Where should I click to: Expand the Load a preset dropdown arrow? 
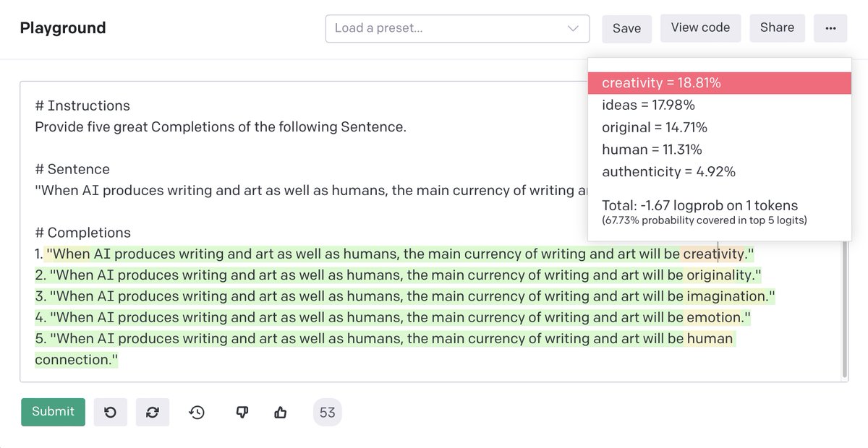coord(573,29)
